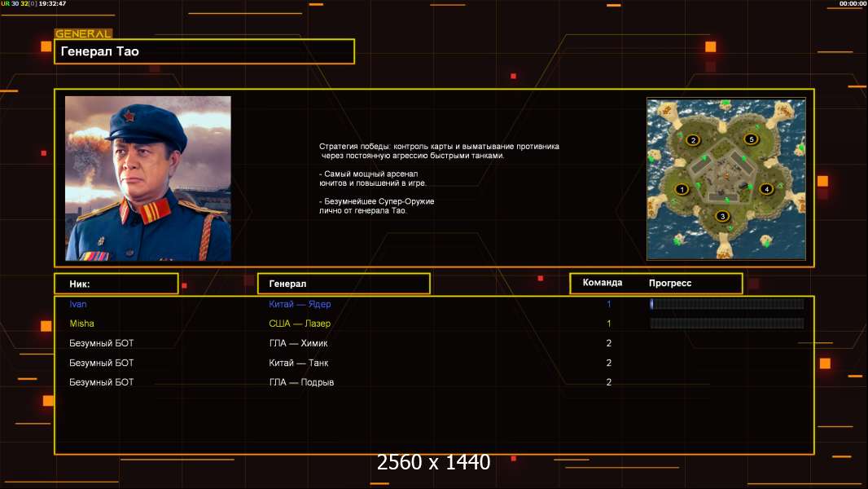Click the 'Самый мощный арсенал' bullet text
This screenshot has height=489, width=868.
pyautogui.click(x=373, y=178)
